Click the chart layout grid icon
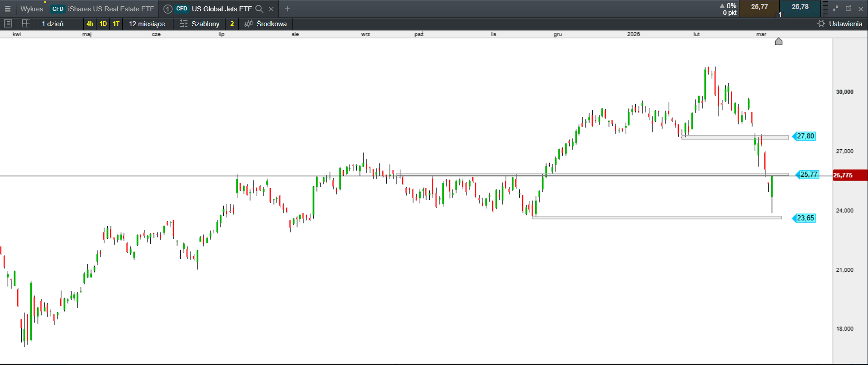Screen dimensions: 868x365 pos(26,24)
